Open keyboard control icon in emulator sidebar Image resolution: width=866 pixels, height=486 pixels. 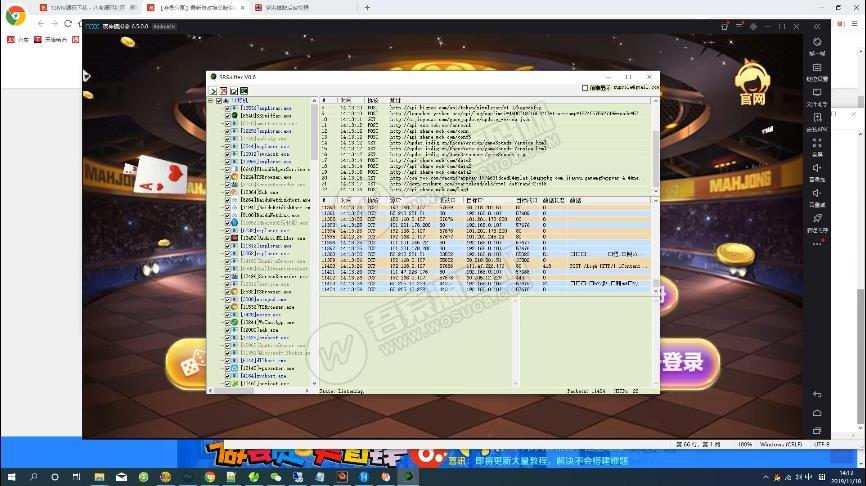pos(817,67)
